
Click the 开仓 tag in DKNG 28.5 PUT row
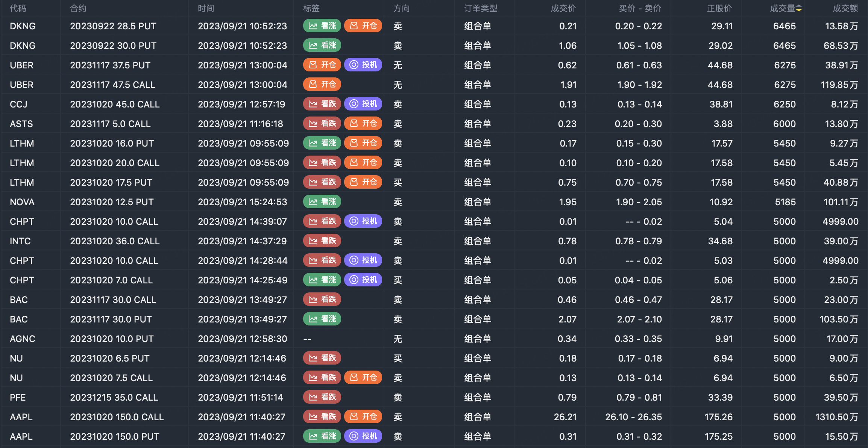(x=363, y=26)
